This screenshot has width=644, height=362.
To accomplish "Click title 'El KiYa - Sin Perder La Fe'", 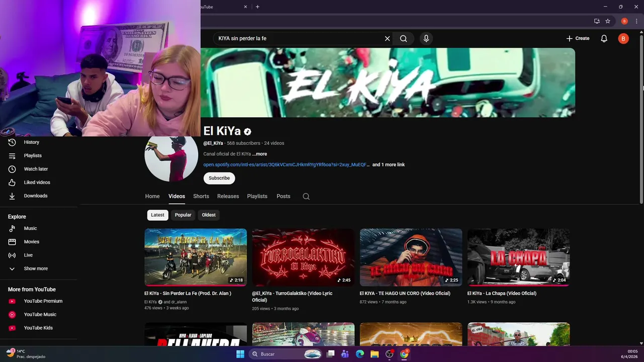I will 188,293.
